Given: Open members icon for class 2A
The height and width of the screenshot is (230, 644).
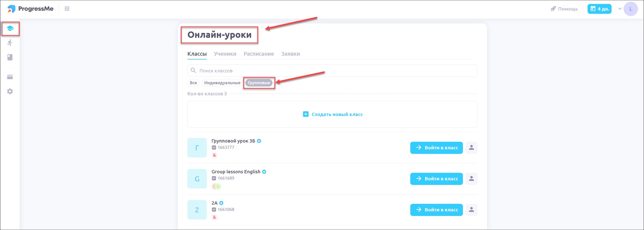Looking at the screenshot, I should coord(471,210).
